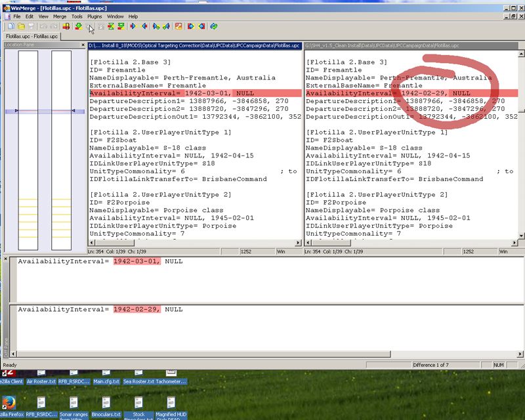Click Copy Left and Advance icon
Image resolution: width=525 pixels, height=420 pixels.
pyautogui.click(x=166, y=26)
